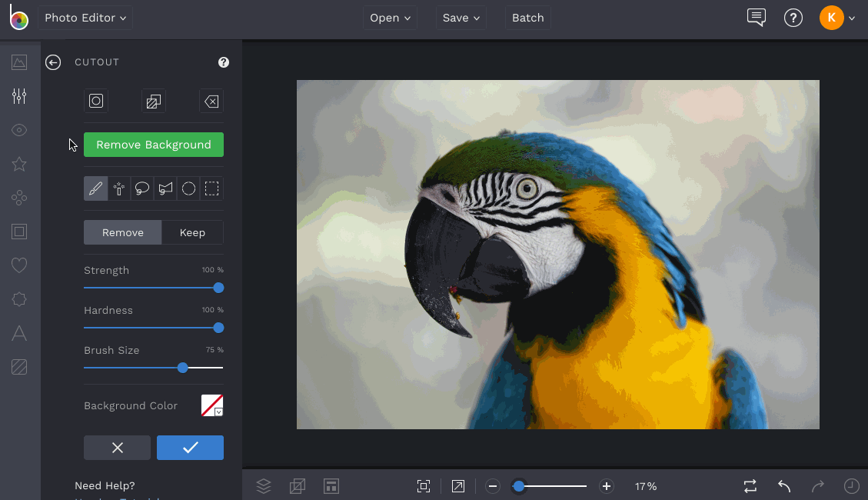Adjust the Brush Size slider
This screenshot has height=500, width=868.
tap(154, 368)
